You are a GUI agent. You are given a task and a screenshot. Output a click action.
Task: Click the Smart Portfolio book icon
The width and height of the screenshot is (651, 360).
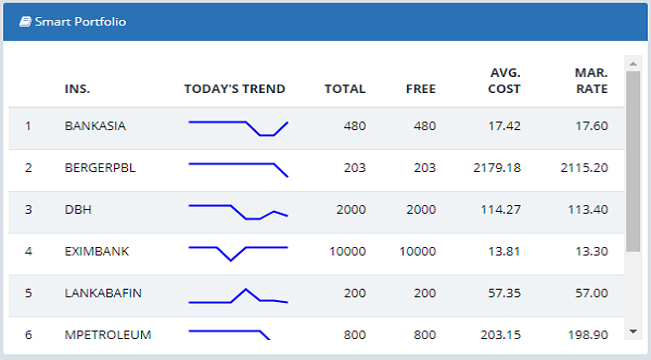click(25, 22)
